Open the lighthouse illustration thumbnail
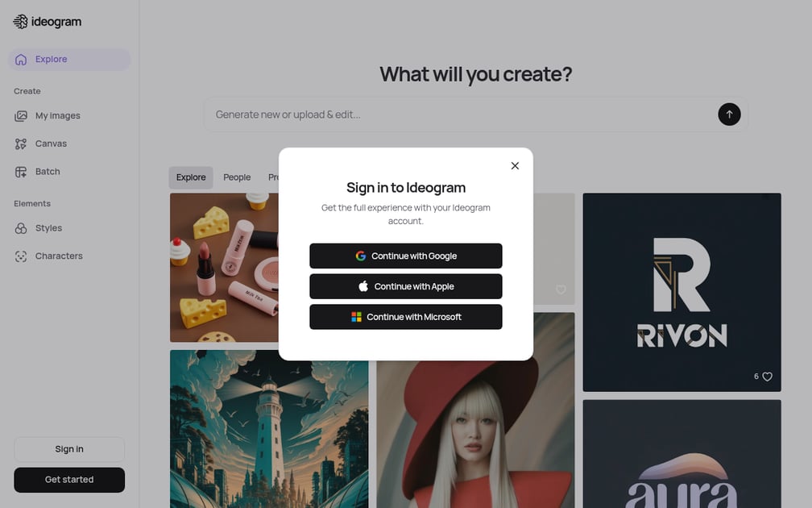This screenshot has width=812, height=508. pyautogui.click(x=269, y=429)
